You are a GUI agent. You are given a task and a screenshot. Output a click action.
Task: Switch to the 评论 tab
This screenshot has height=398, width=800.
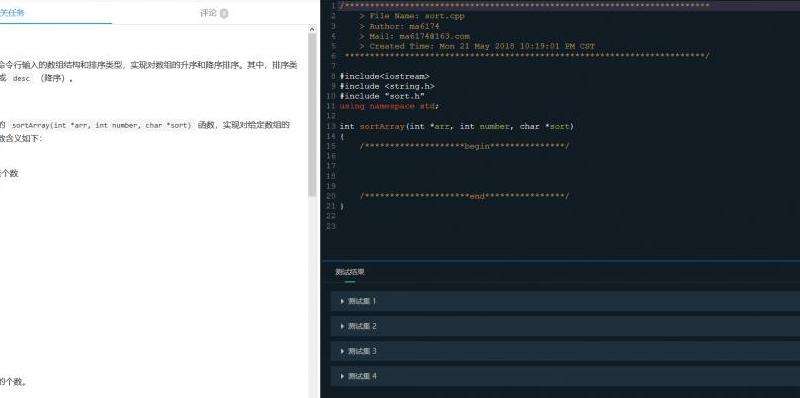(208, 13)
